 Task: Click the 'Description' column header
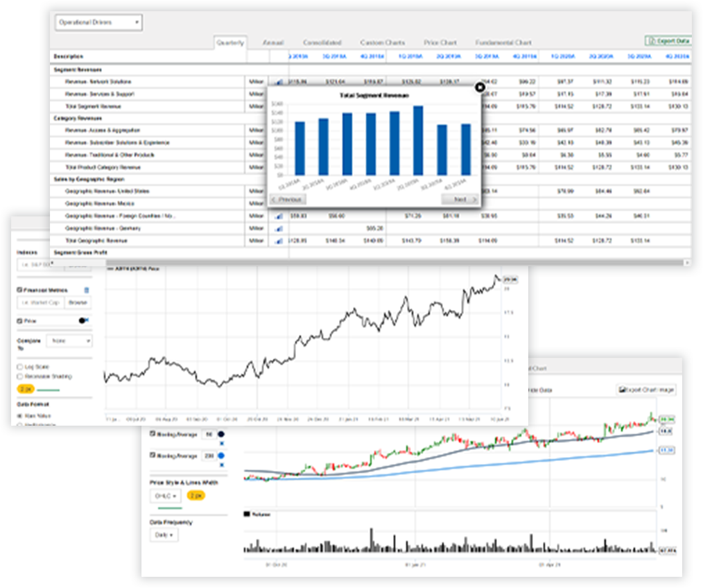click(x=68, y=57)
